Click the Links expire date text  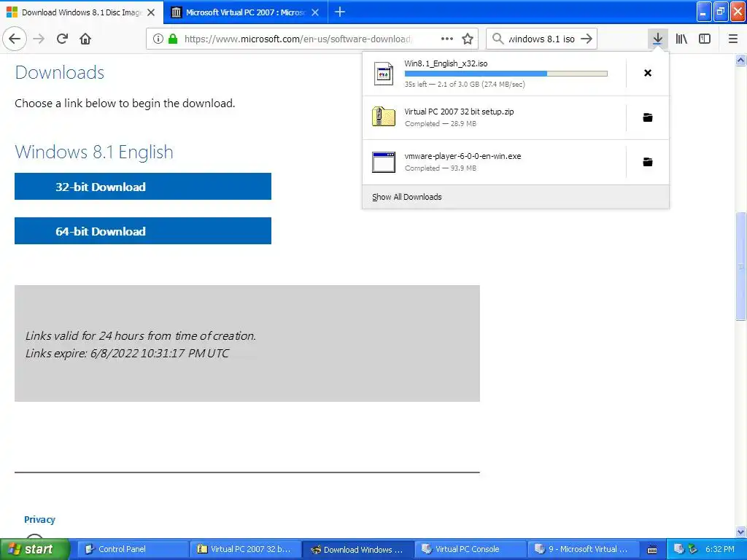[x=127, y=354]
